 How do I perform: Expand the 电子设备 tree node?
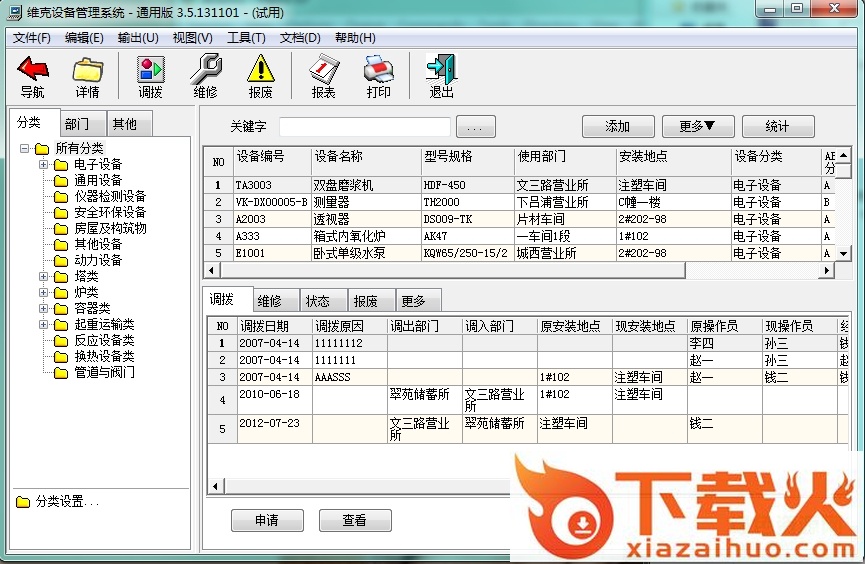(44, 165)
